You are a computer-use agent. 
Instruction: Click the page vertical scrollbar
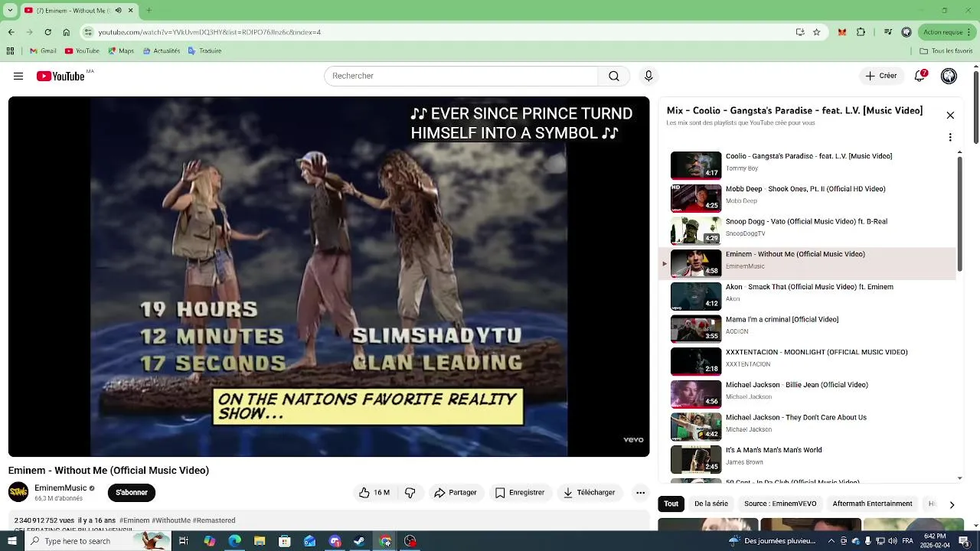point(975,107)
